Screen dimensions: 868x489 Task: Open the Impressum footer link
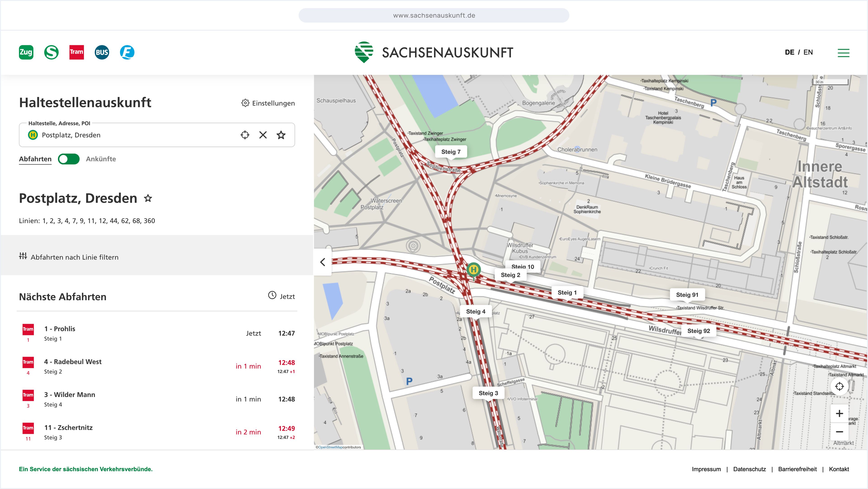coord(706,469)
